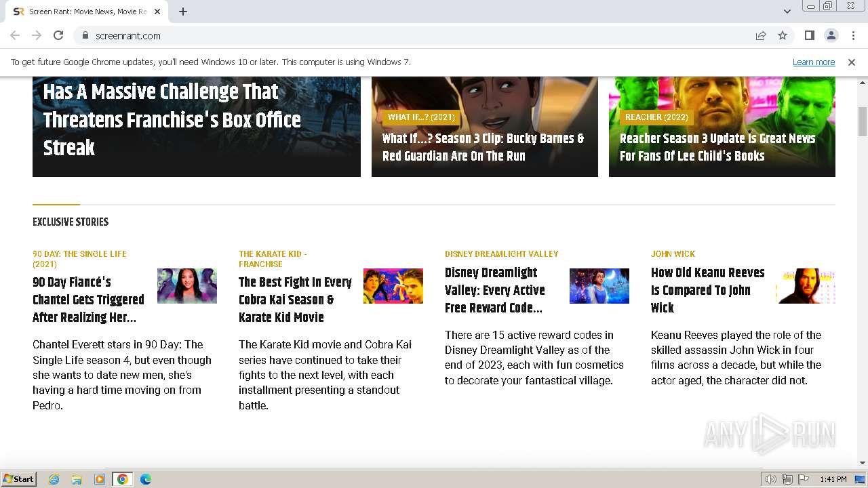
Task: Click the John Wick category label
Action: point(673,253)
